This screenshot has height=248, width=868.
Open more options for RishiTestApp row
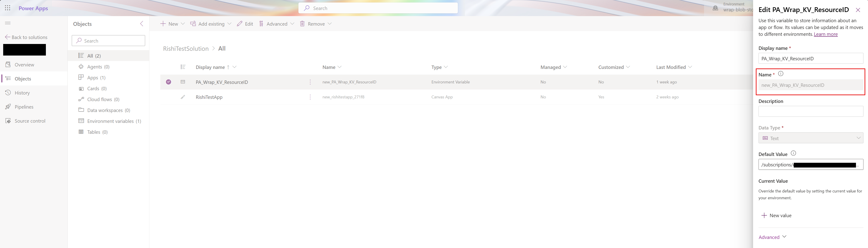click(310, 97)
